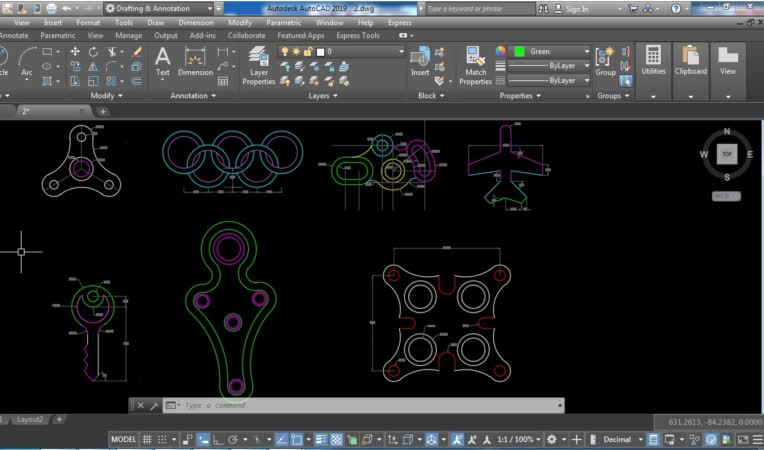
Task: Switch to the Output ribbon tab
Action: click(x=166, y=36)
